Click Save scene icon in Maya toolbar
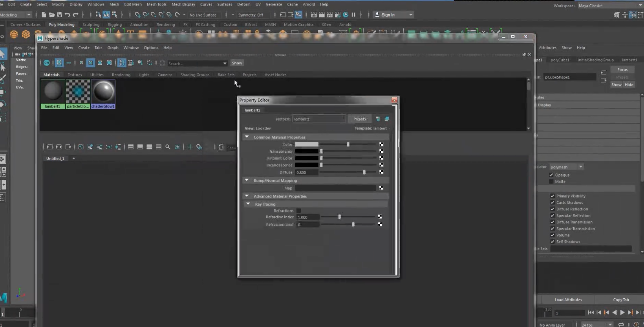Viewport: 644px width, 327px height. [60, 15]
